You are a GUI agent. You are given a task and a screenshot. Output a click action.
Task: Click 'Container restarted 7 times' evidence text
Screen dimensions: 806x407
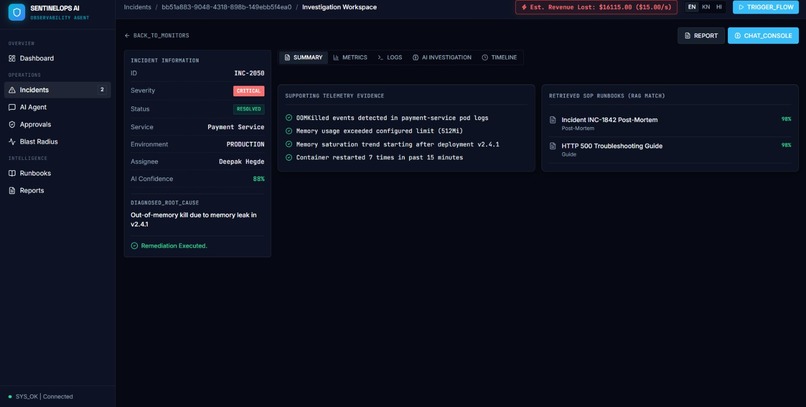click(379, 158)
